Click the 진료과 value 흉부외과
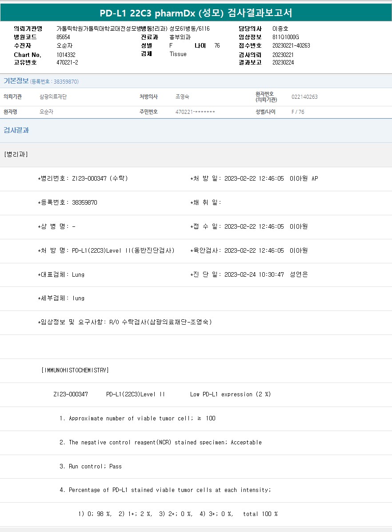392x532 pixels. coord(180,37)
